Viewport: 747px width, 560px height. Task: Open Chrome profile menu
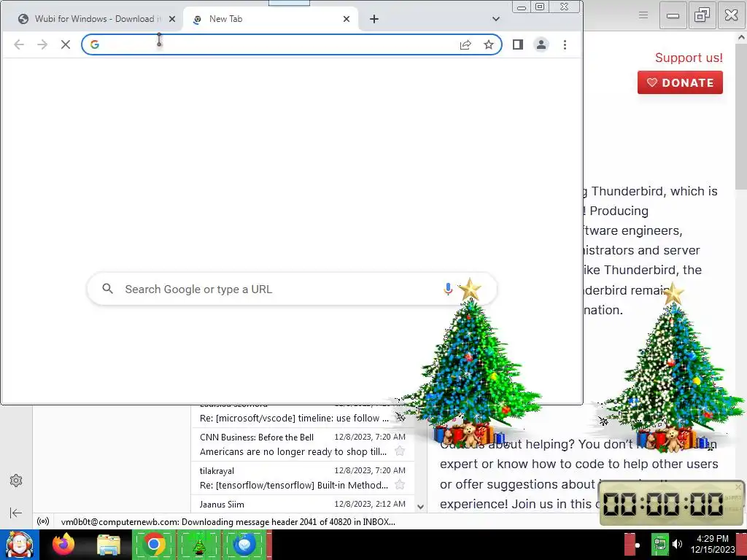541,44
